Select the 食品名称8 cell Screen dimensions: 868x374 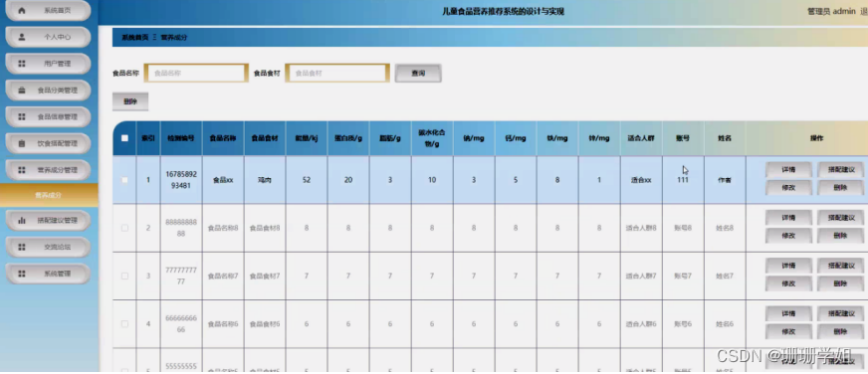point(223,228)
